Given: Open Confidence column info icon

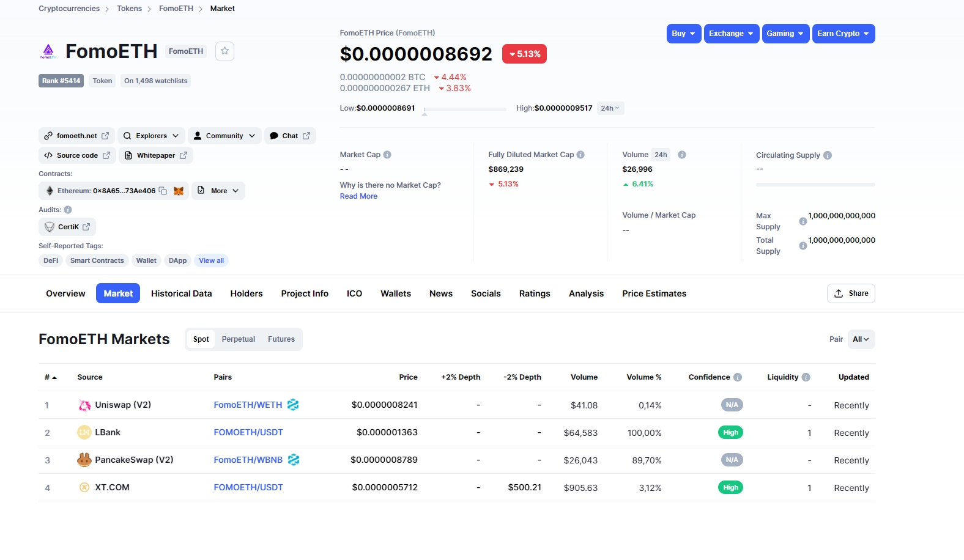Looking at the screenshot, I should coord(738,377).
